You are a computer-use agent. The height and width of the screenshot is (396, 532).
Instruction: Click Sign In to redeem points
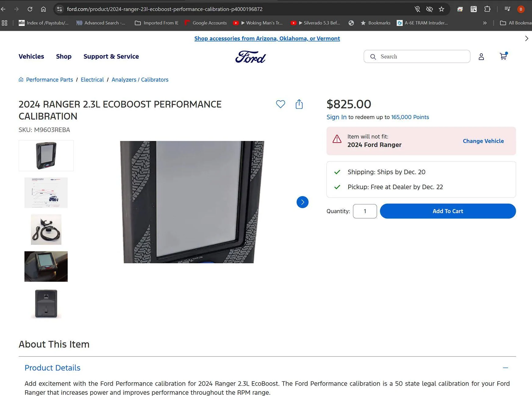point(337,117)
